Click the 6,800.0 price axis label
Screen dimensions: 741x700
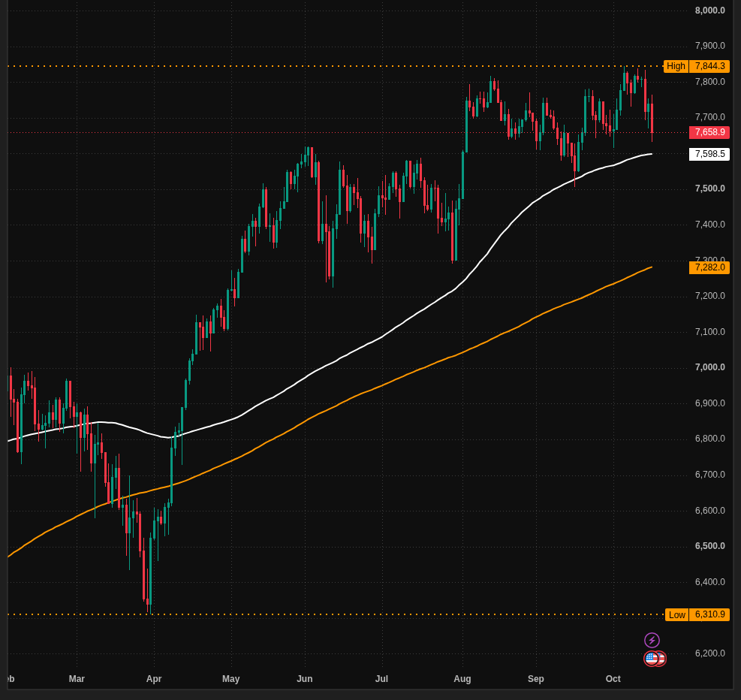click(x=709, y=439)
